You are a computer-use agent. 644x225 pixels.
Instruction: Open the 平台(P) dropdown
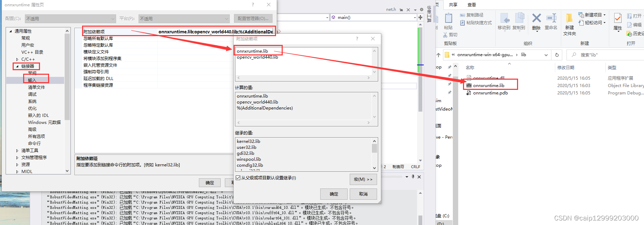[184, 19]
